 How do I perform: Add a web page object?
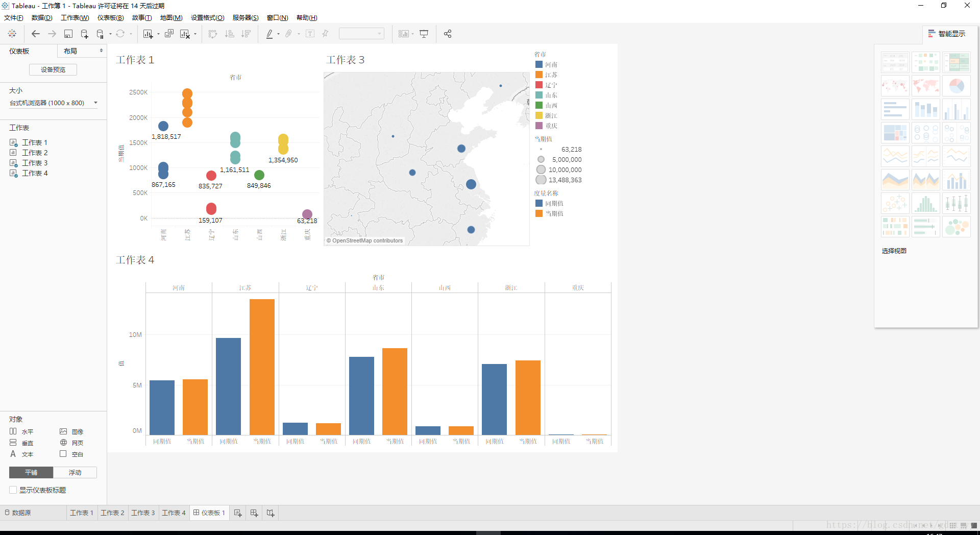[71, 443]
